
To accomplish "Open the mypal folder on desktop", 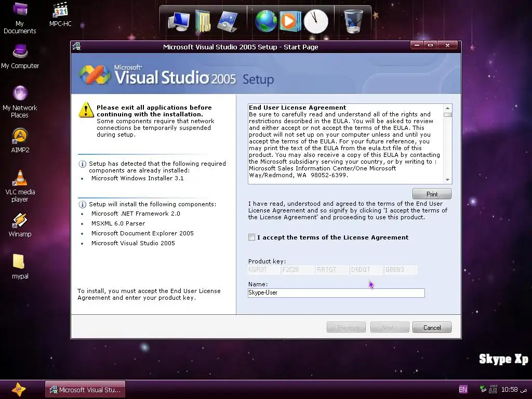I will coord(20,267).
